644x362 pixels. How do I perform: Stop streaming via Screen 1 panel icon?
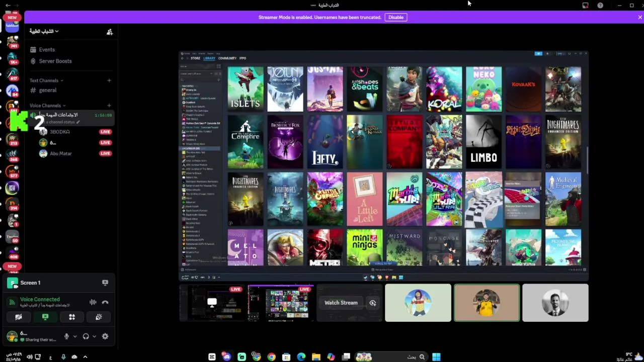pyautogui.click(x=105, y=283)
